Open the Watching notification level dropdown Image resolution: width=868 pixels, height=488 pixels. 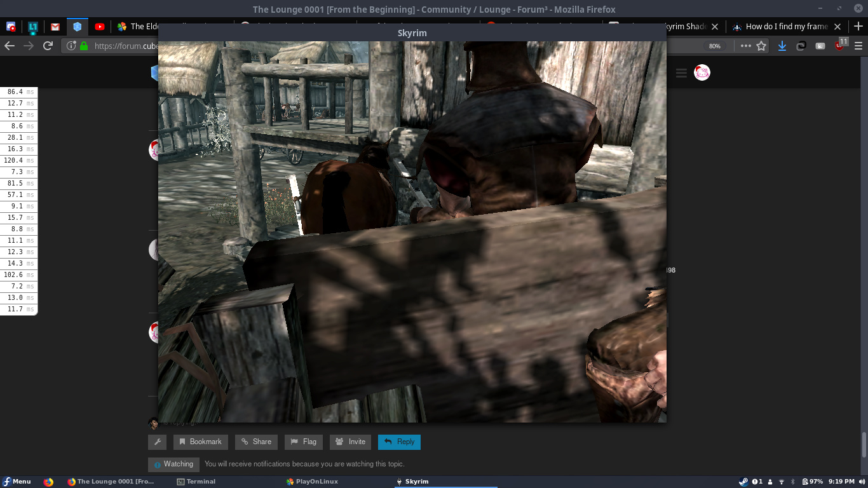(x=173, y=464)
